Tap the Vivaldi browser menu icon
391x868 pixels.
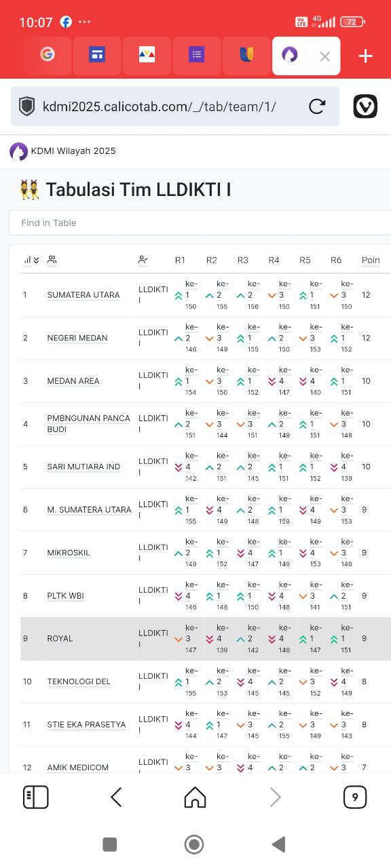[365, 106]
